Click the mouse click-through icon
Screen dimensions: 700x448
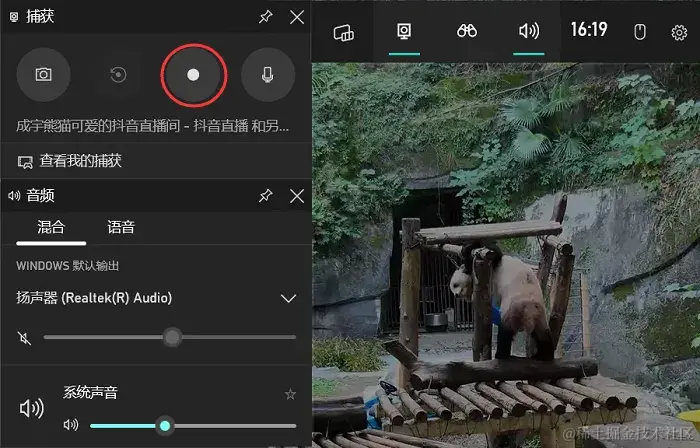[x=640, y=32]
